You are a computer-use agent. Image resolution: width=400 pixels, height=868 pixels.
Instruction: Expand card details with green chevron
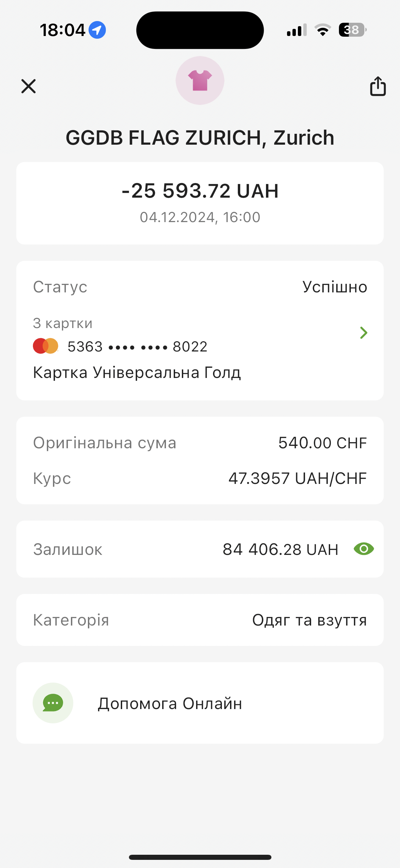[363, 333]
